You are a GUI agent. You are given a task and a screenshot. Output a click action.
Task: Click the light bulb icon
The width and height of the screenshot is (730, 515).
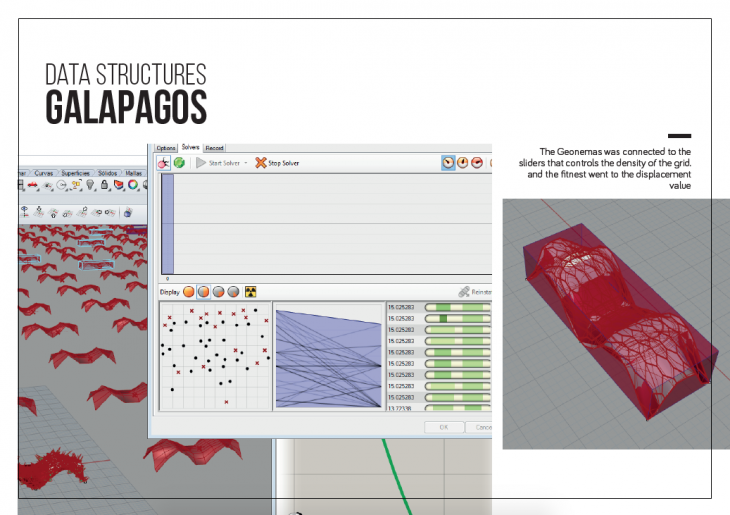90,185
